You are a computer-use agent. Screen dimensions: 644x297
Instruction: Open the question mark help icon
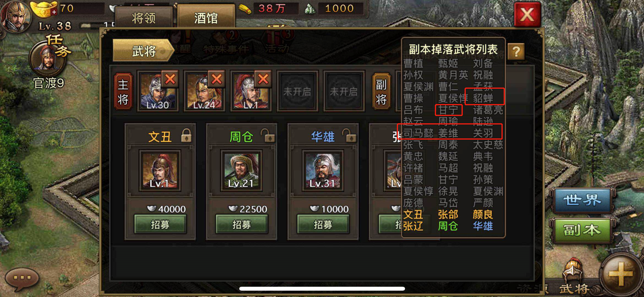[516, 51]
